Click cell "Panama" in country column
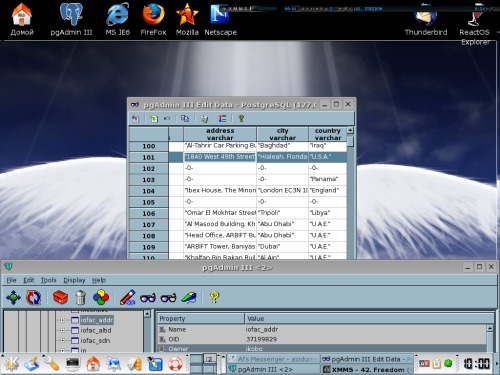 (x=328, y=179)
